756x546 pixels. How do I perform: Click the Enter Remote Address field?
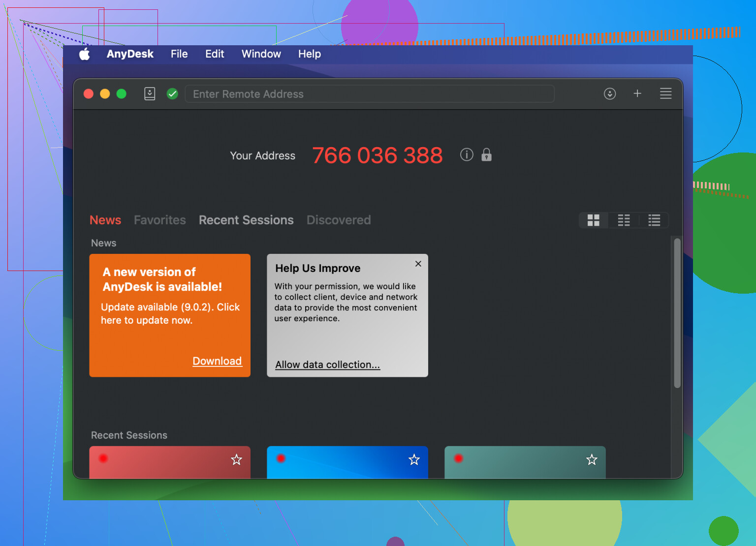pyautogui.click(x=370, y=93)
